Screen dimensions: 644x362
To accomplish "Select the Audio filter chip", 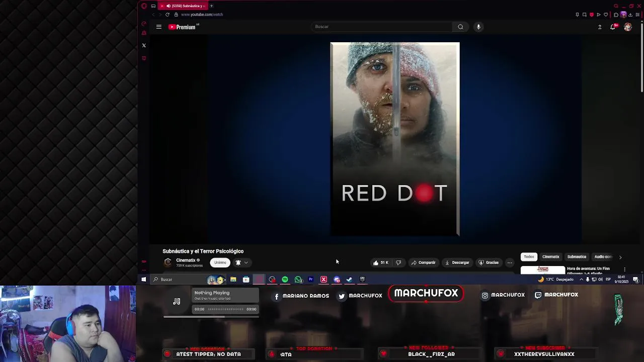I will pos(603,257).
